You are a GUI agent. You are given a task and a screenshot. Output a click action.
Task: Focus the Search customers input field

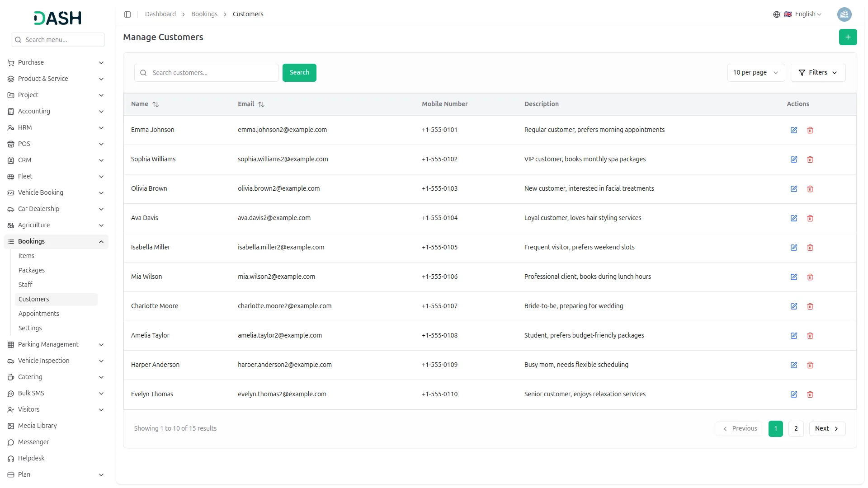pos(212,73)
